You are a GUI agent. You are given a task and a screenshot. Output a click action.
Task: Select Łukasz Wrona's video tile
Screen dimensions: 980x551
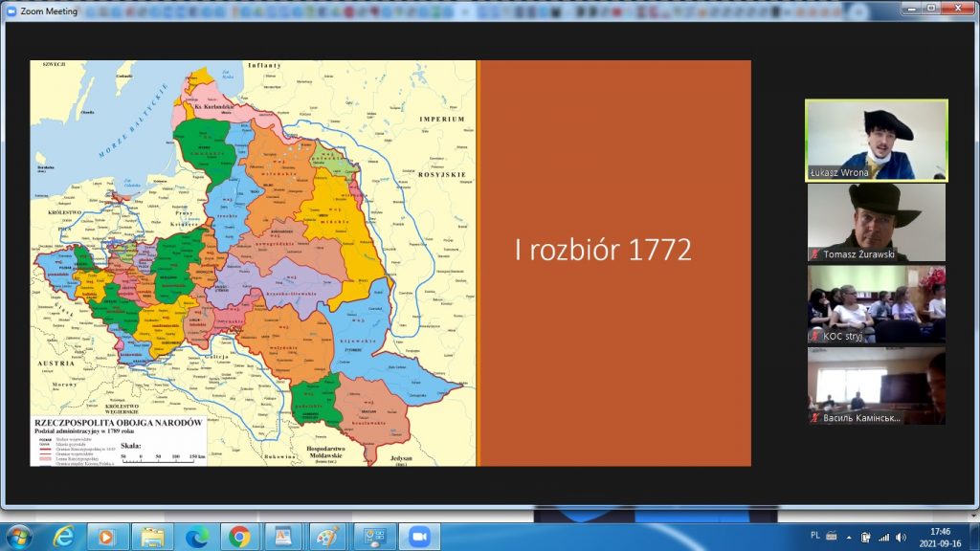point(876,140)
